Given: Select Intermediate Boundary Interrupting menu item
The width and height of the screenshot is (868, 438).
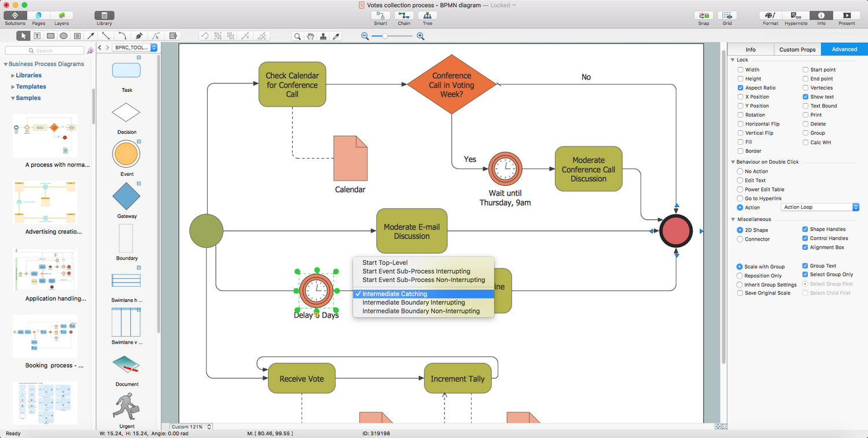Looking at the screenshot, I should coord(413,303).
